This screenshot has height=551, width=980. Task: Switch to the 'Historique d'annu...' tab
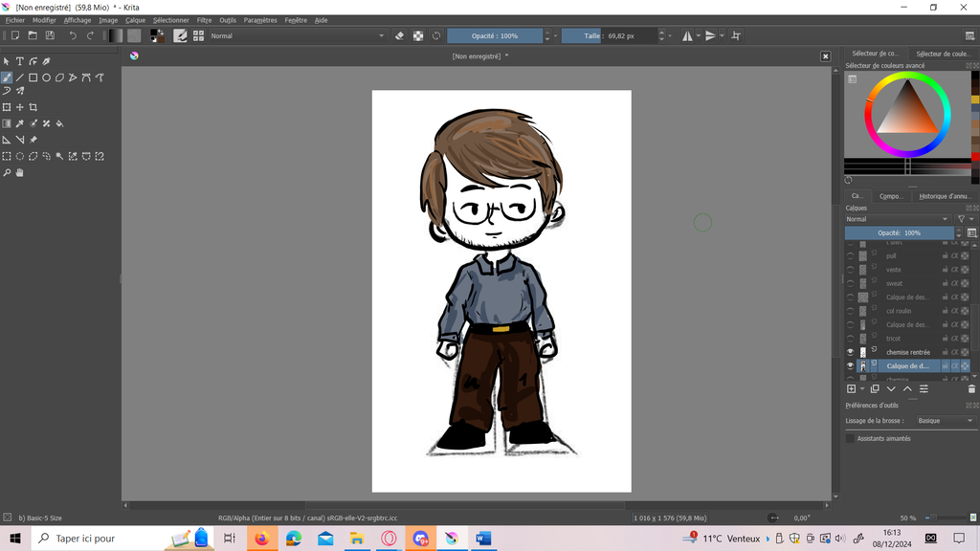tap(944, 196)
